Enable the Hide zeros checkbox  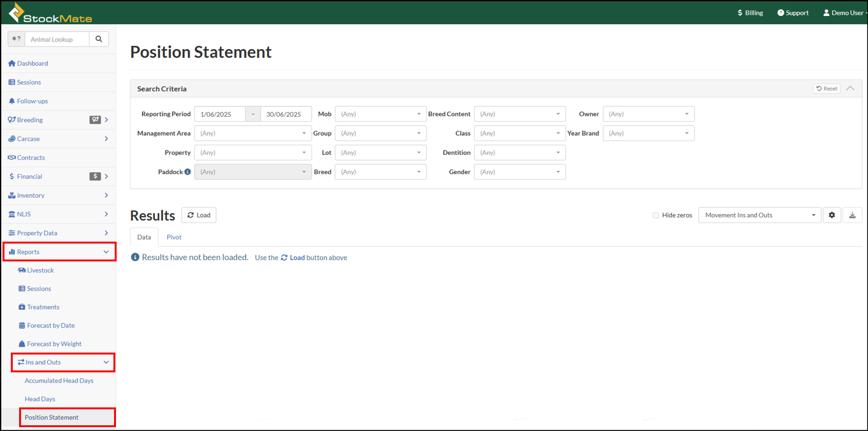tap(656, 215)
